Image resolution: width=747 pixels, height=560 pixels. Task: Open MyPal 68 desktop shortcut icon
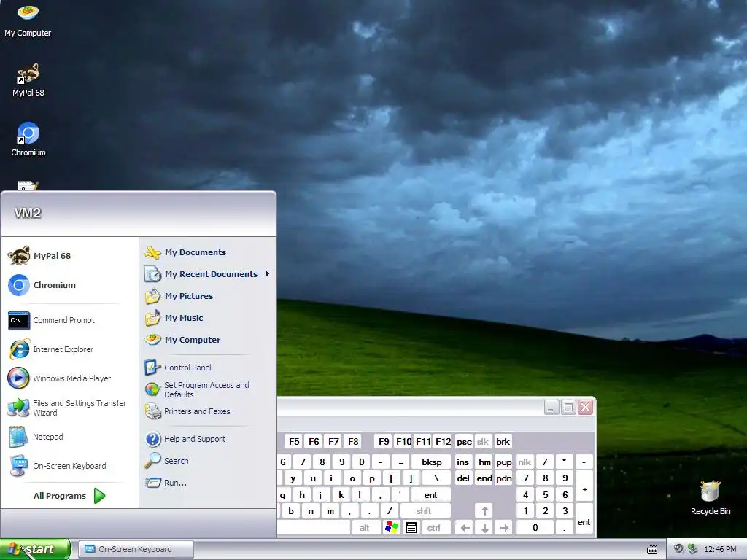(x=28, y=79)
